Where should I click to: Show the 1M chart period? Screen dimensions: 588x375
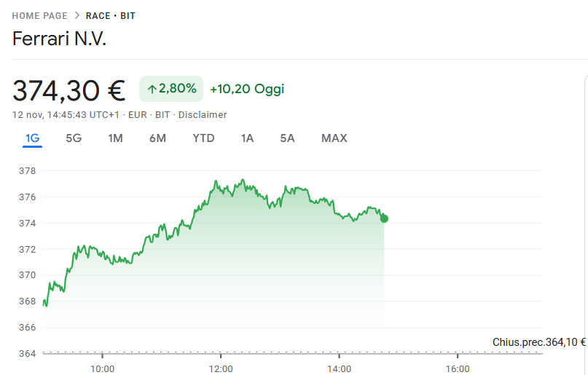click(x=115, y=138)
